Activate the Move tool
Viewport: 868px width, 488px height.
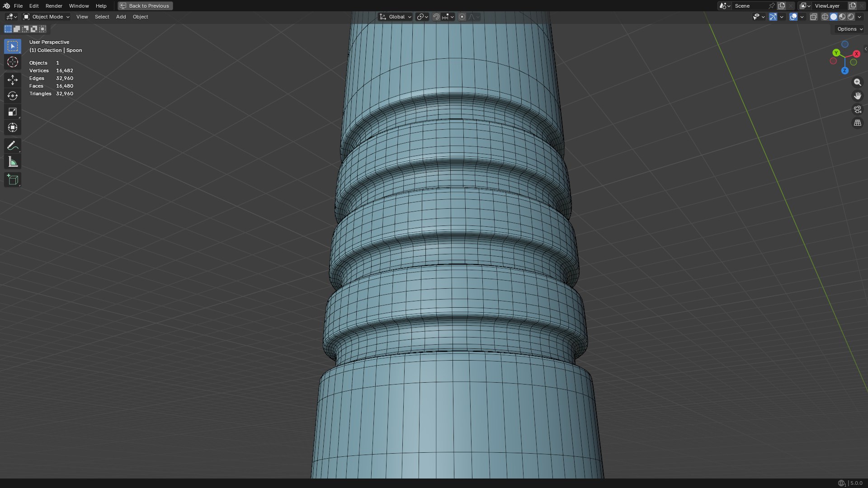click(13, 80)
